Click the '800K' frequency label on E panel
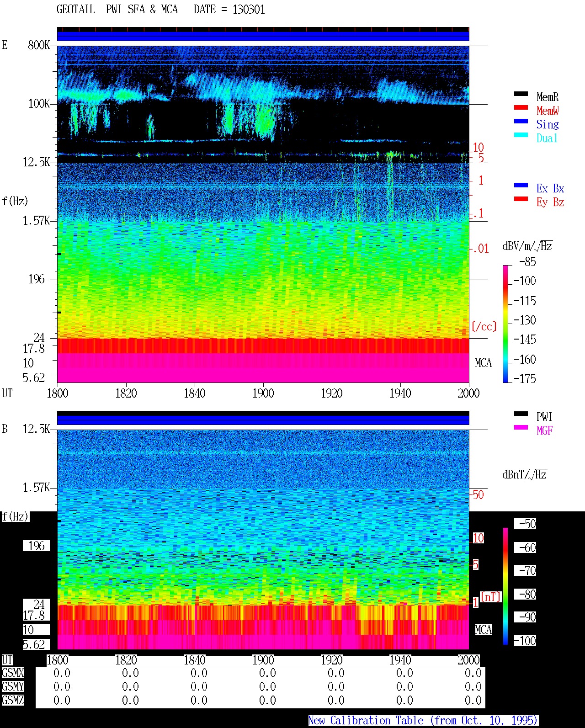Viewport: 585px width, 728px height. tap(39, 45)
